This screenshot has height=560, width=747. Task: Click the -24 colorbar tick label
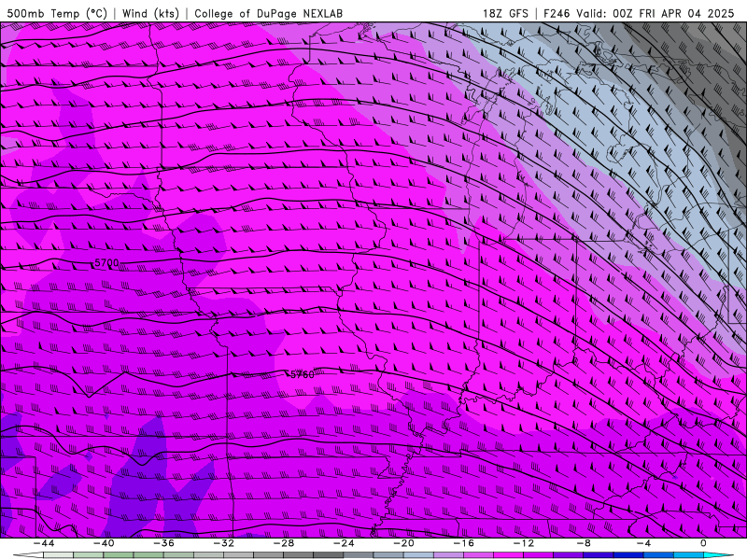[x=344, y=543]
